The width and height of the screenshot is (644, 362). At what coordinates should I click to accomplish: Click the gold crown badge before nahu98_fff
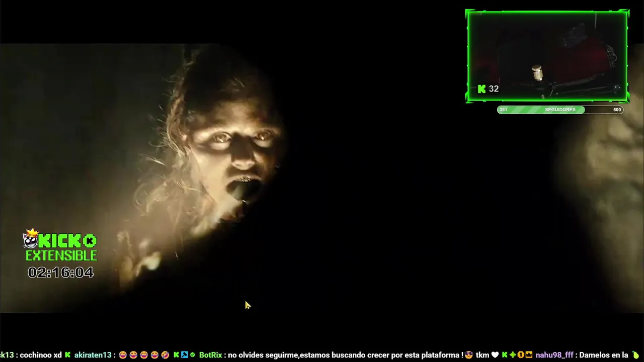pos(529,355)
